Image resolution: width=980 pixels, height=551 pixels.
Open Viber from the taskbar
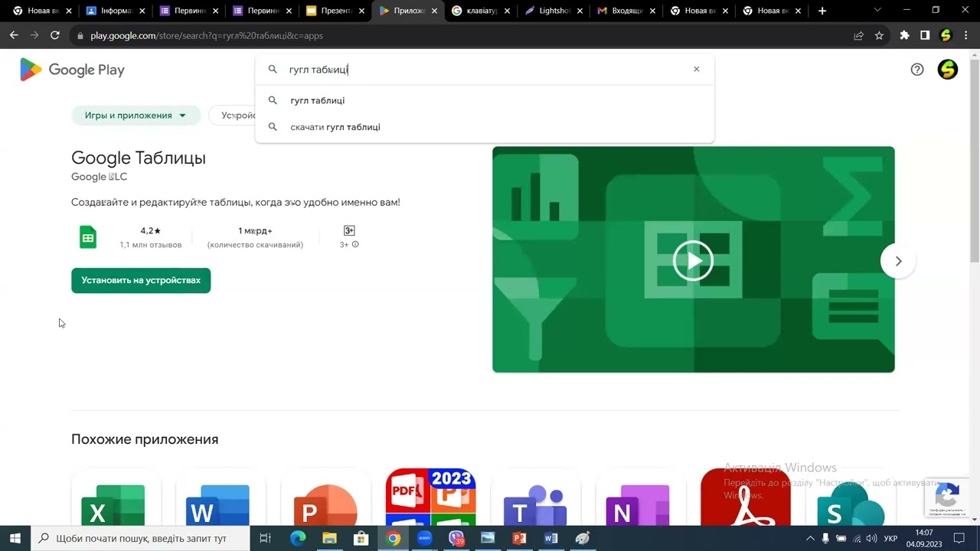[456, 538]
